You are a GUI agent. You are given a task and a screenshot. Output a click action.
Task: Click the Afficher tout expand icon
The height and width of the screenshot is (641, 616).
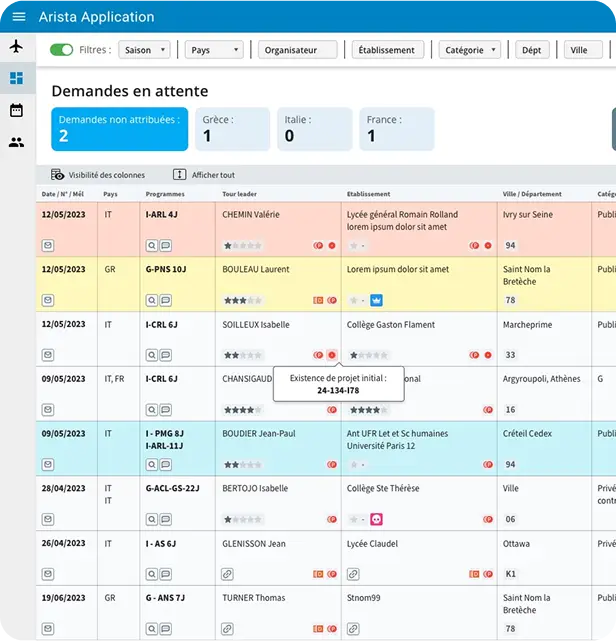tap(179, 175)
